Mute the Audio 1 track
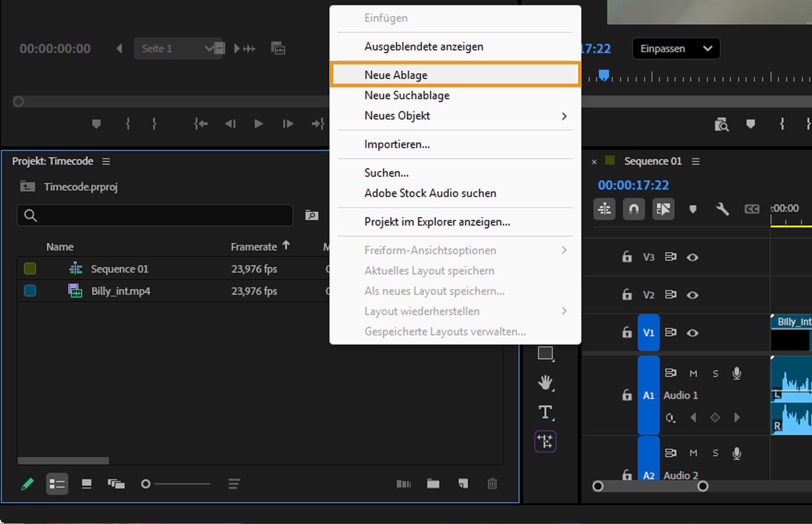812x524 pixels. (693, 373)
